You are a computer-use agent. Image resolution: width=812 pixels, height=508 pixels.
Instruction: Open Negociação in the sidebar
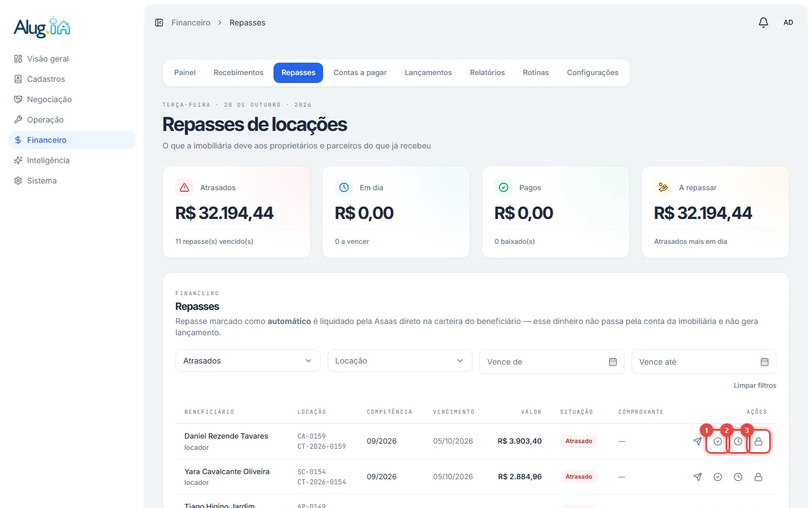(72, 99)
